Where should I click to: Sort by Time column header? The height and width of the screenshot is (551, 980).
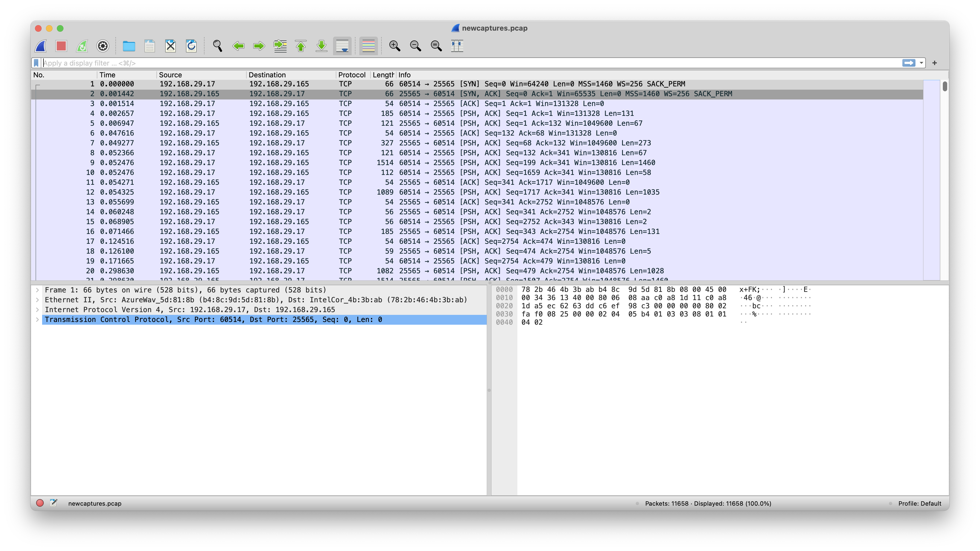pos(127,75)
